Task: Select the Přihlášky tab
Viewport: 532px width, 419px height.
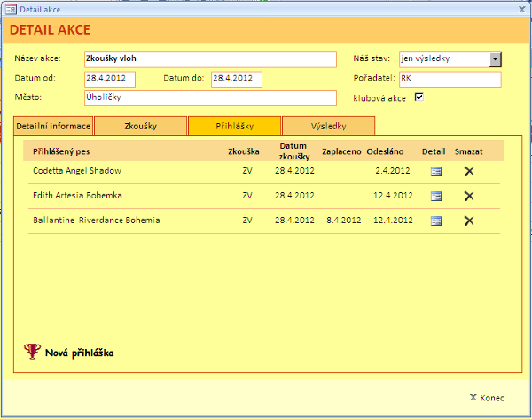Action: point(234,126)
